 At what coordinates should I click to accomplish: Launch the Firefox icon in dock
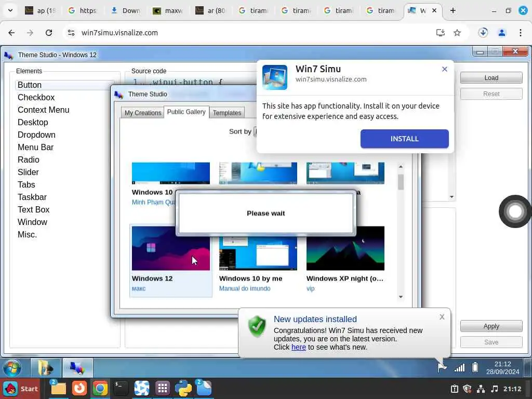point(79,389)
